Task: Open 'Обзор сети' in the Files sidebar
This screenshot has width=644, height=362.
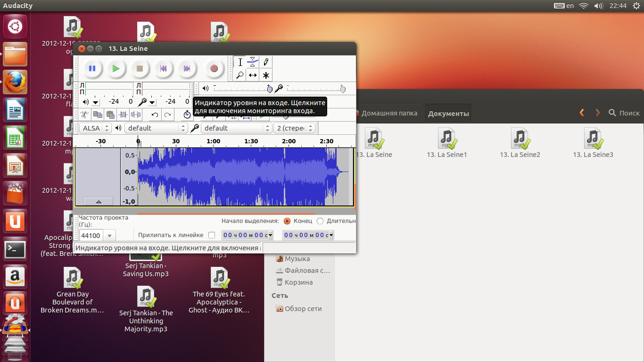Action: (303, 309)
